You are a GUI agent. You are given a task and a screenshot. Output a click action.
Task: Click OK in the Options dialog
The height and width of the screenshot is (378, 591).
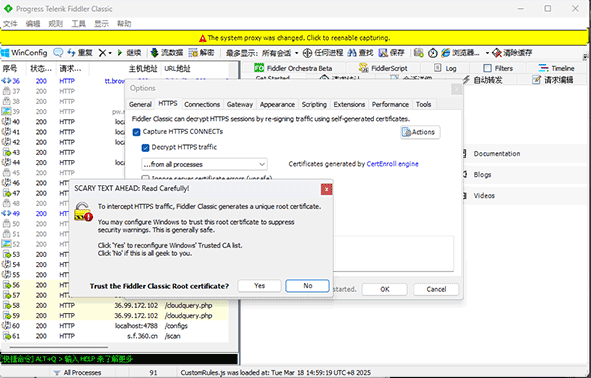tap(384, 289)
